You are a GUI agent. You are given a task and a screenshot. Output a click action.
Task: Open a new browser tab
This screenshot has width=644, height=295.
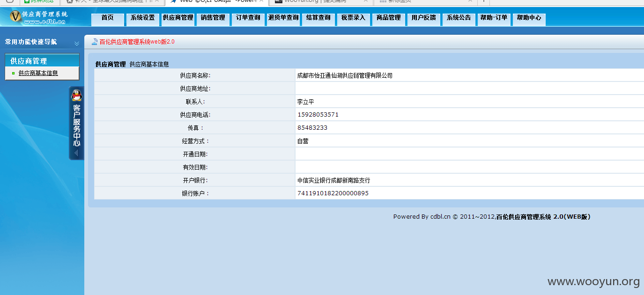[484, 1]
